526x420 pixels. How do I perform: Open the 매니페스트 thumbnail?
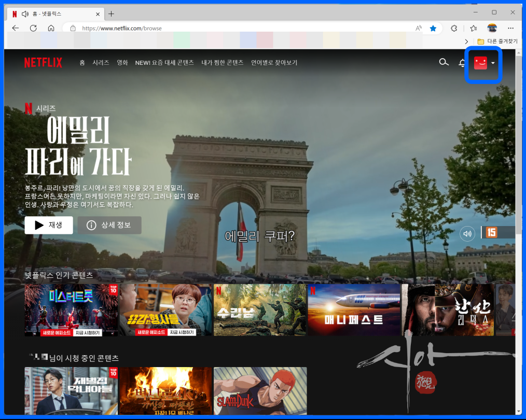354,310
